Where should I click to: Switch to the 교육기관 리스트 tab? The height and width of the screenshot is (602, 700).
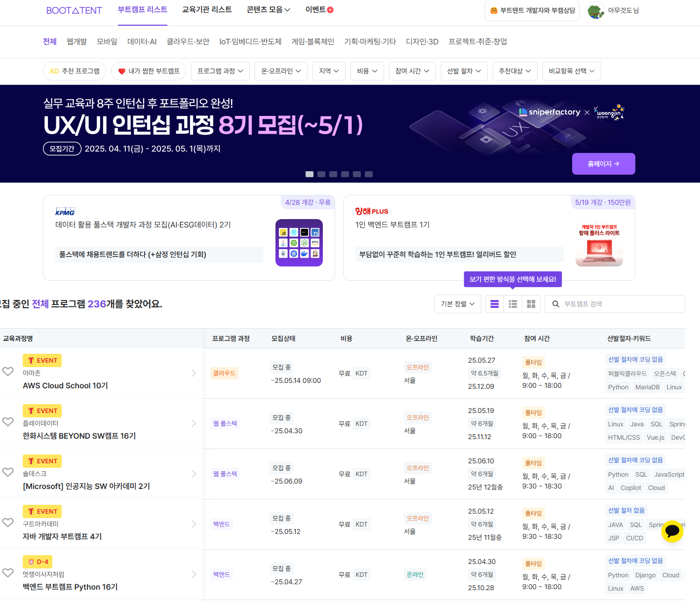tap(207, 9)
